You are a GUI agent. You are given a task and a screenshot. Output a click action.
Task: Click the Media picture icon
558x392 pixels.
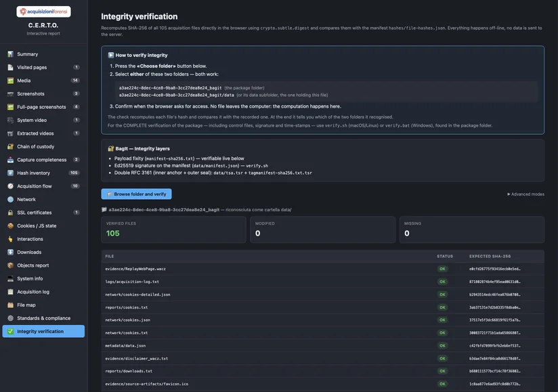[10, 81]
